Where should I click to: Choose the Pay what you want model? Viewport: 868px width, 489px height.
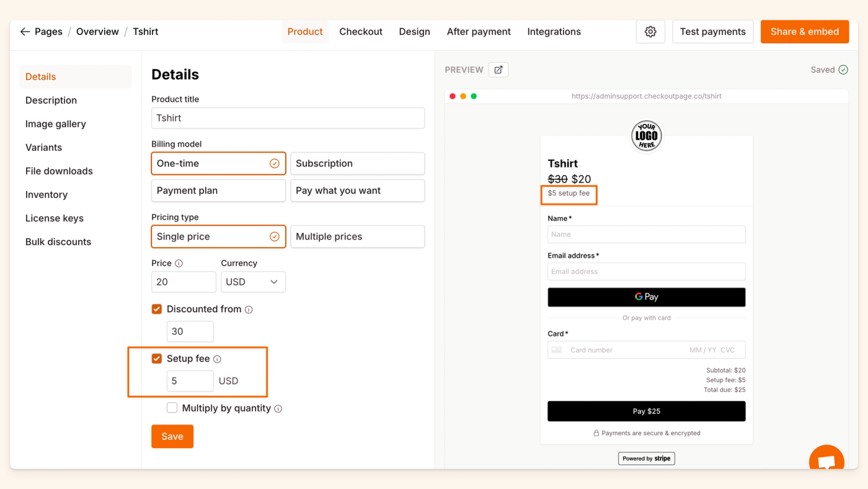click(x=357, y=191)
